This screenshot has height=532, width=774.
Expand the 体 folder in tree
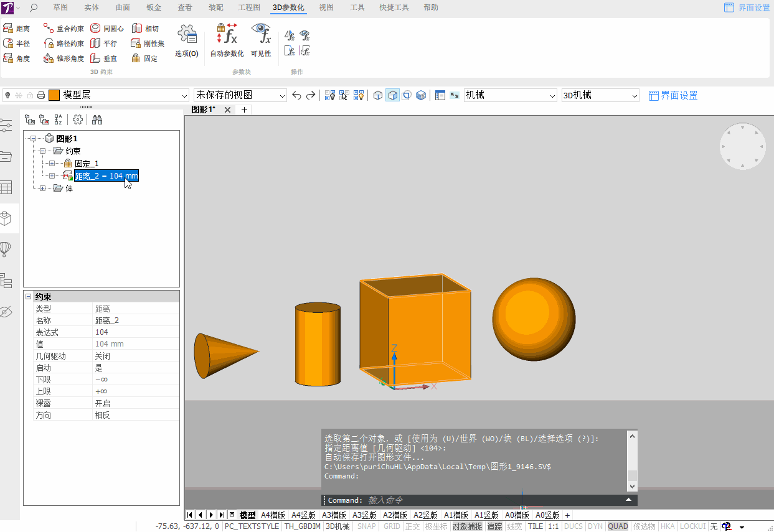pyautogui.click(x=43, y=189)
